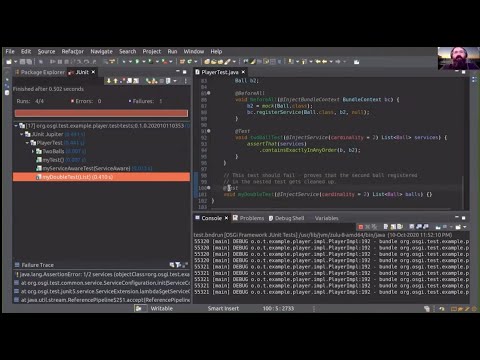The height and width of the screenshot is (360, 480).
Task: Collapse the PlayerTest tree node
Action: click(x=27, y=143)
